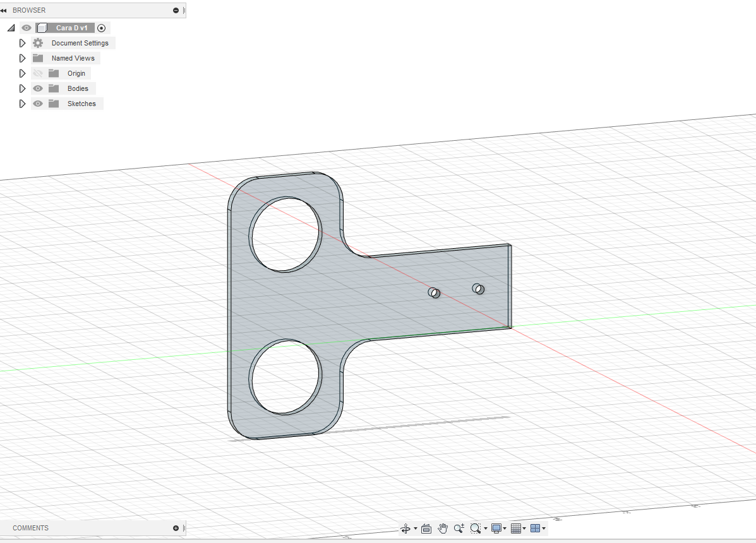Hide the Bodies folder via eye icon

point(38,88)
